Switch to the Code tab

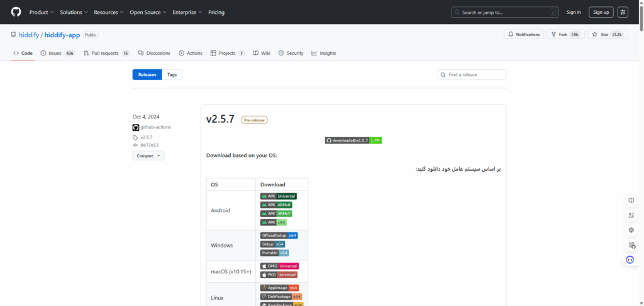pyautogui.click(x=23, y=53)
